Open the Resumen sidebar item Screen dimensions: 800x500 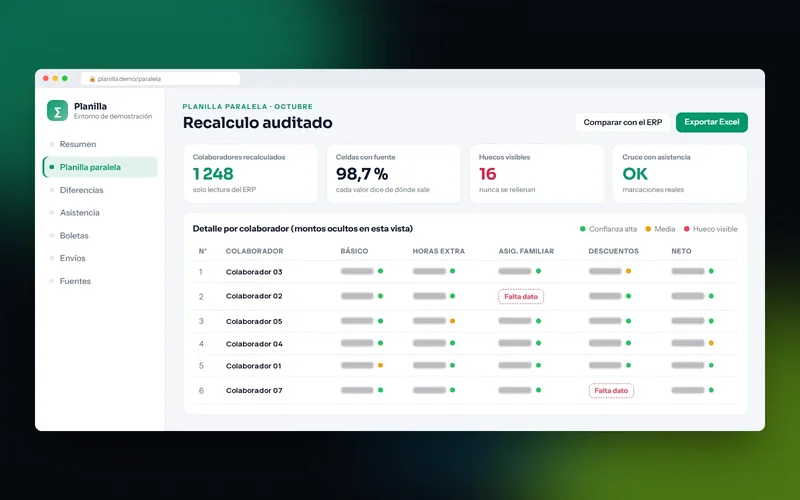tap(78, 144)
